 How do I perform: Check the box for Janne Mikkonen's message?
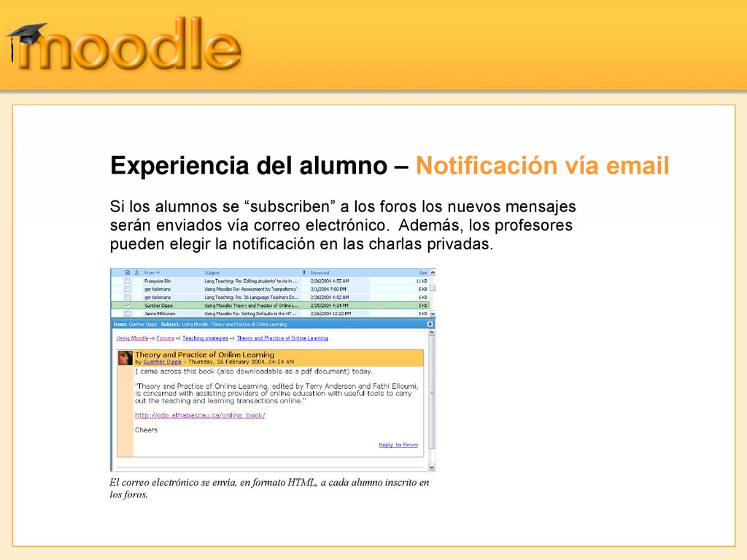(x=127, y=314)
